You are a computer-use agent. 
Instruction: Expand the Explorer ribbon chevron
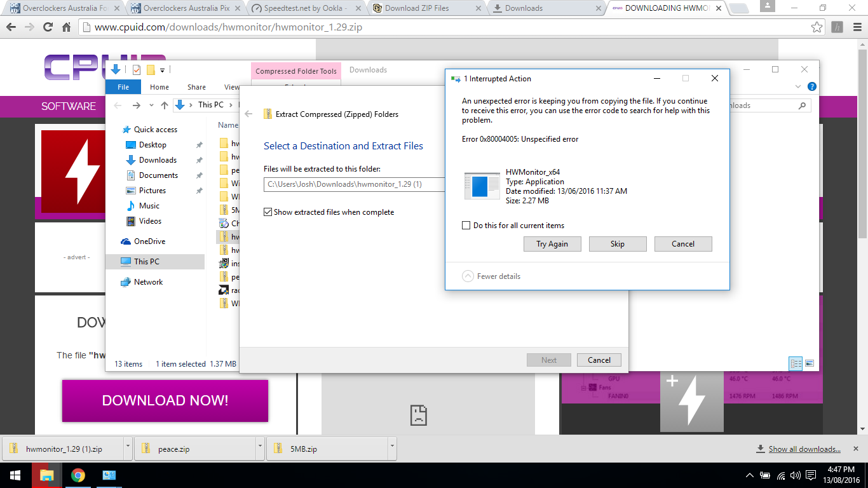tap(798, 86)
